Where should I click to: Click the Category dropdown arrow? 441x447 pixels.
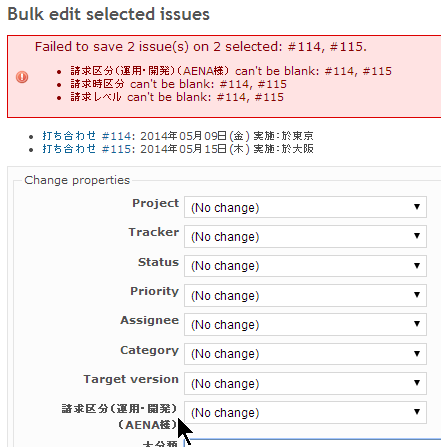click(417, 354)
